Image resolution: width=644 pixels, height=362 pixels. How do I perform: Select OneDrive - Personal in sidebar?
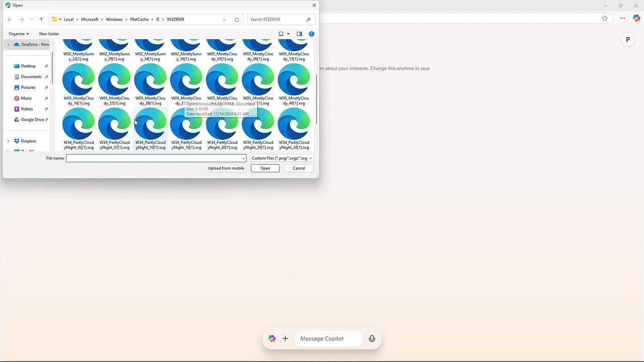31,45
